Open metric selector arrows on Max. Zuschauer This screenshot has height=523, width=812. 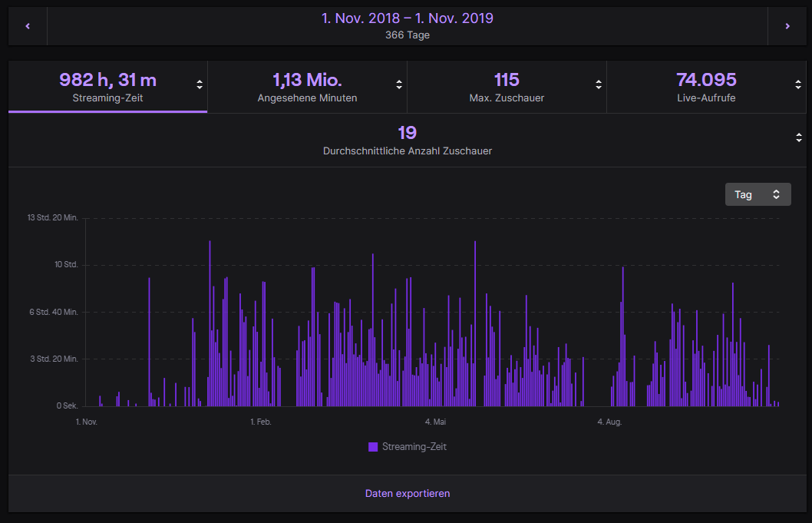click(x=599, y=85)
